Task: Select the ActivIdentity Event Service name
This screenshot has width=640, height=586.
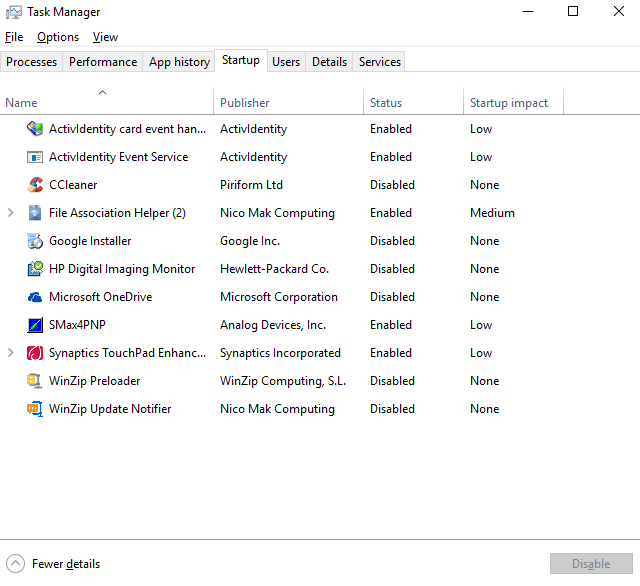Action: tap(118, 157)
